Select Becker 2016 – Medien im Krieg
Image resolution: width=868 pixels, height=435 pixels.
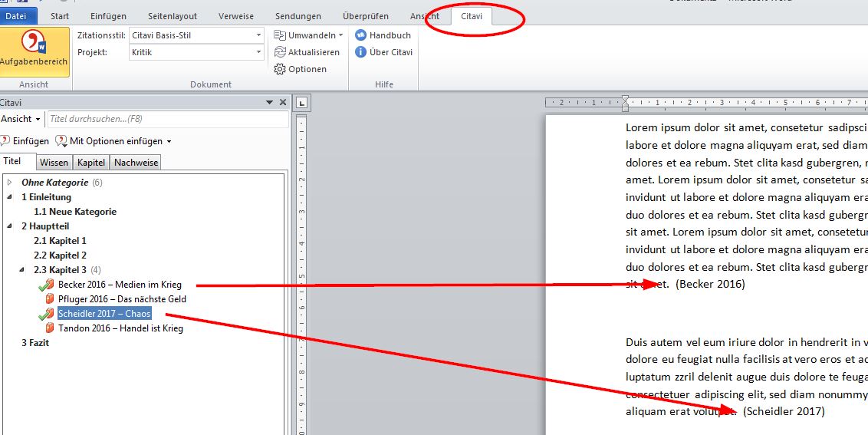[x=120, y=285]
